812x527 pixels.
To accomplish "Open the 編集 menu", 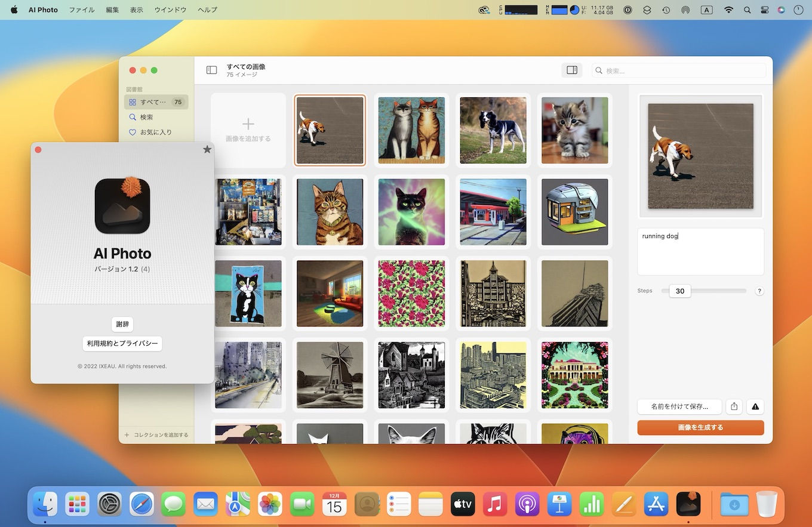I will [112, 10].
